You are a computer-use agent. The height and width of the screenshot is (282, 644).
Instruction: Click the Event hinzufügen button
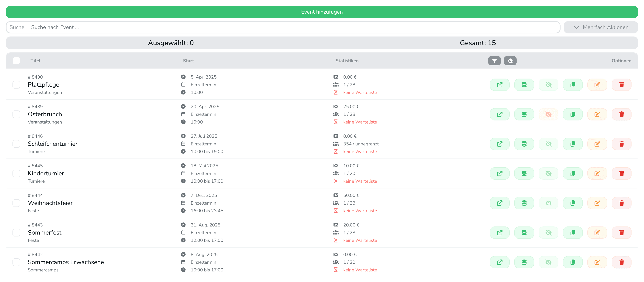click(321, 12)
